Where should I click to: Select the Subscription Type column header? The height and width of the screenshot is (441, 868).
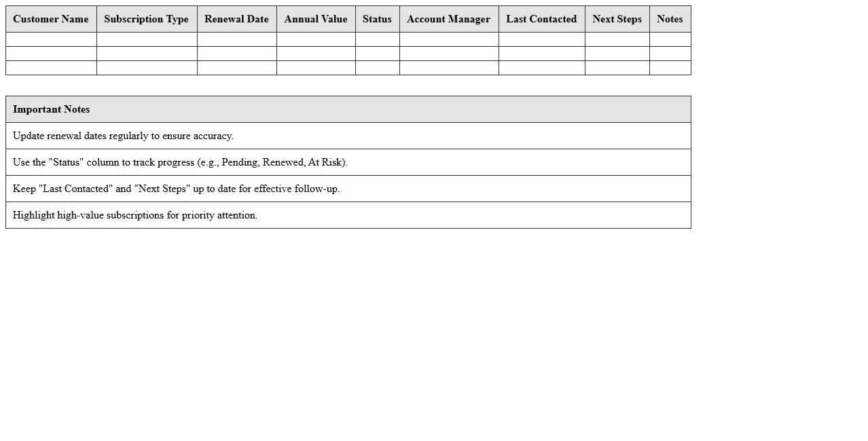[x=146, y=19]
